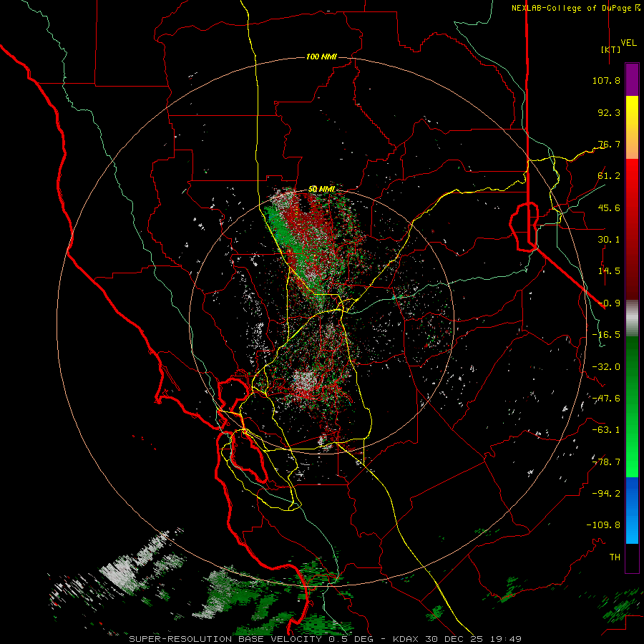
Task: Click the TH label on the legend
Action: (615, 557)
